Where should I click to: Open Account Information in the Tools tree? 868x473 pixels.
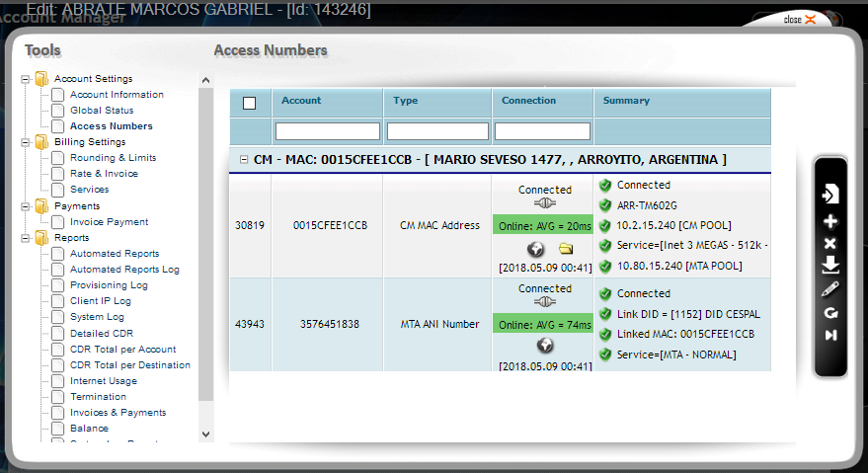coord(117,95)
